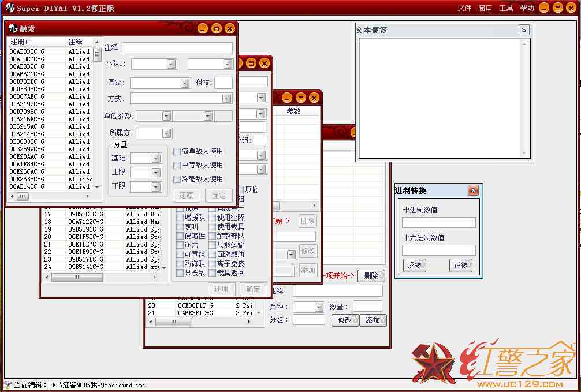The height and width of the screenshot is (392, 581).
Task: Expand the 兵种 dropdown
Action: click(319, 307)
